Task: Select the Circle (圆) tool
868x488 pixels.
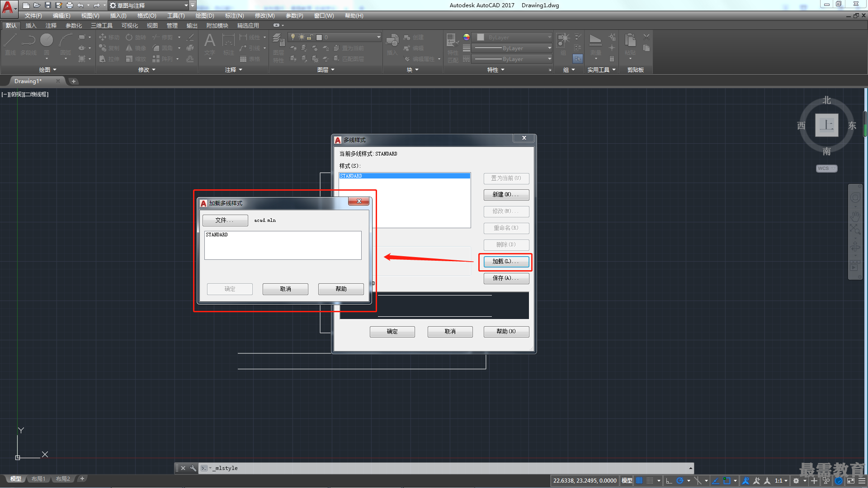Action: (47, 44)
